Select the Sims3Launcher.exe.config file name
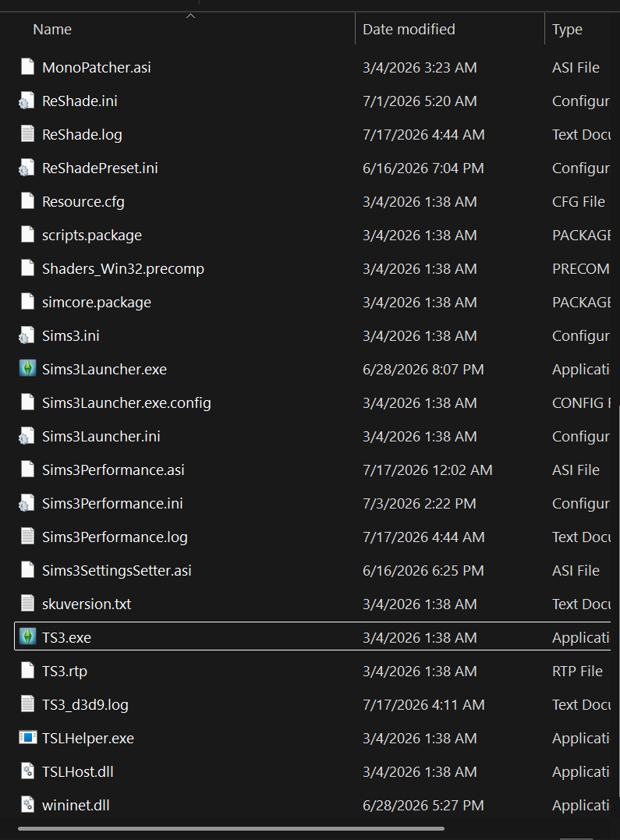Screen dimensions: 620x840 (126, 403)
